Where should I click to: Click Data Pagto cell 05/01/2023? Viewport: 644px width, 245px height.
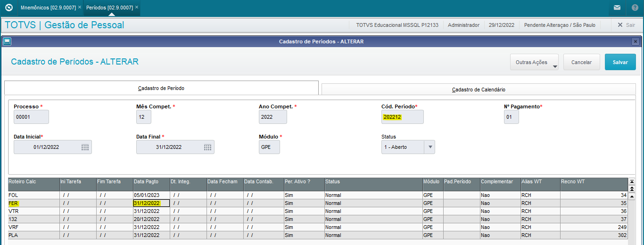[x=151, y=195]
